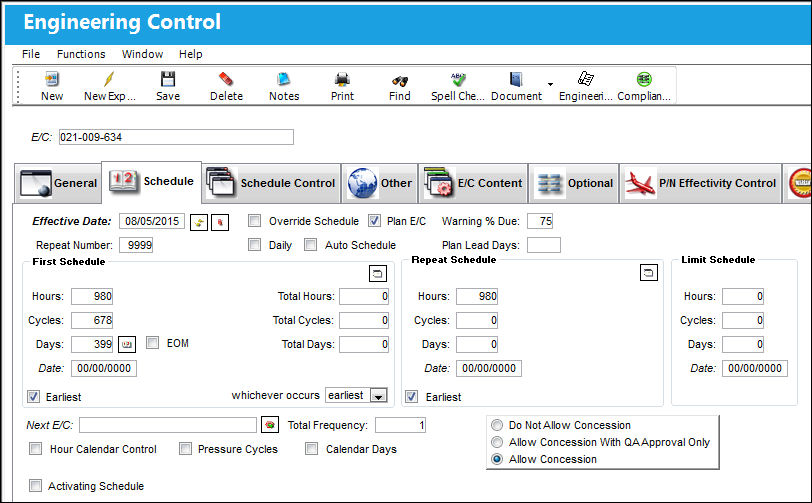Toggle the Plan E/C checkbox
This screenshot has height=503, width=812.
(374, 221)
